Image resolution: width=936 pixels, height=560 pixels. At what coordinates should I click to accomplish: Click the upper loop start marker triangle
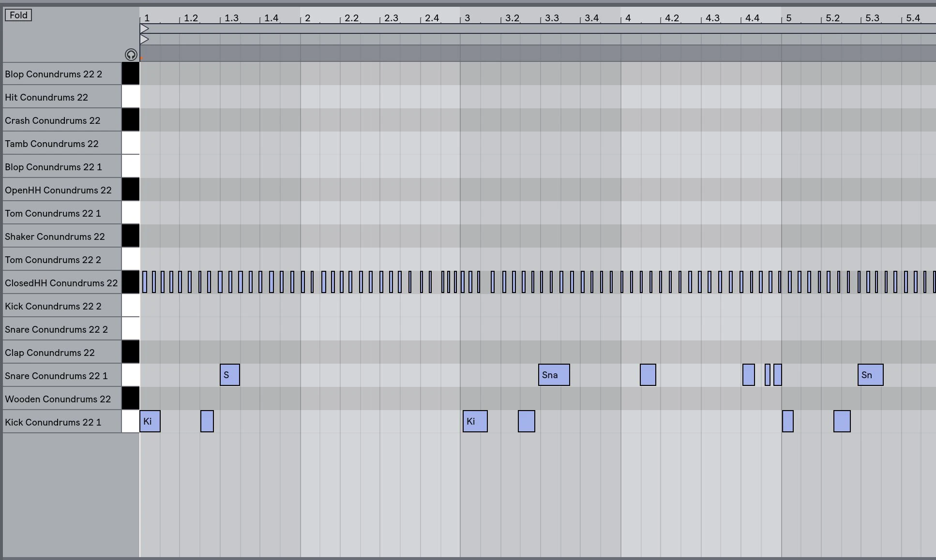click(144, 29)
